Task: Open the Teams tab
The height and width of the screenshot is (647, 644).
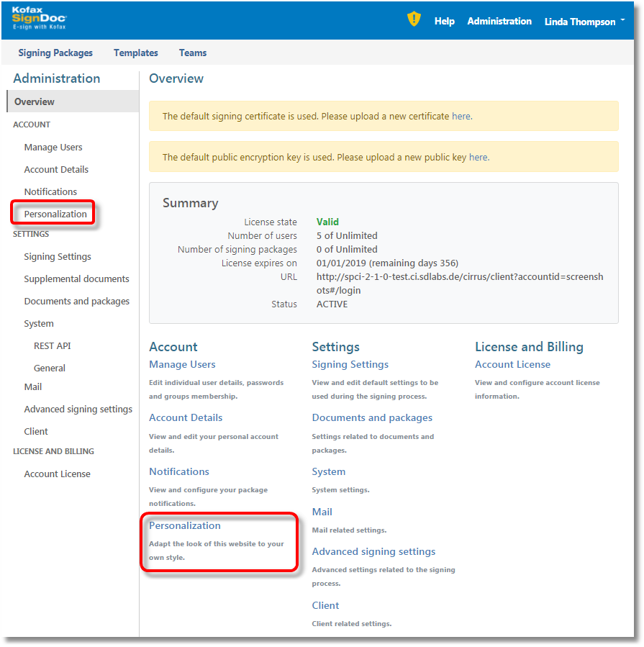Action: coord(193,53)
